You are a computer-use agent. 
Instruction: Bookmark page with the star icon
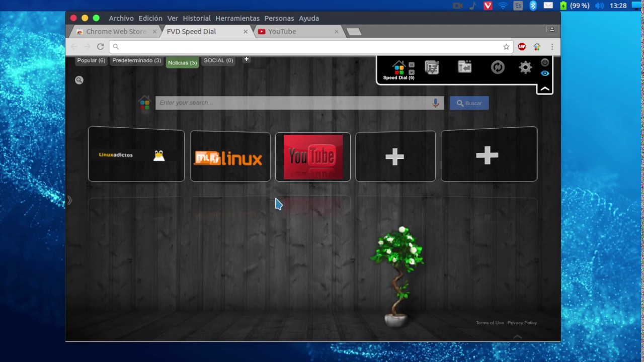point(506,47)
